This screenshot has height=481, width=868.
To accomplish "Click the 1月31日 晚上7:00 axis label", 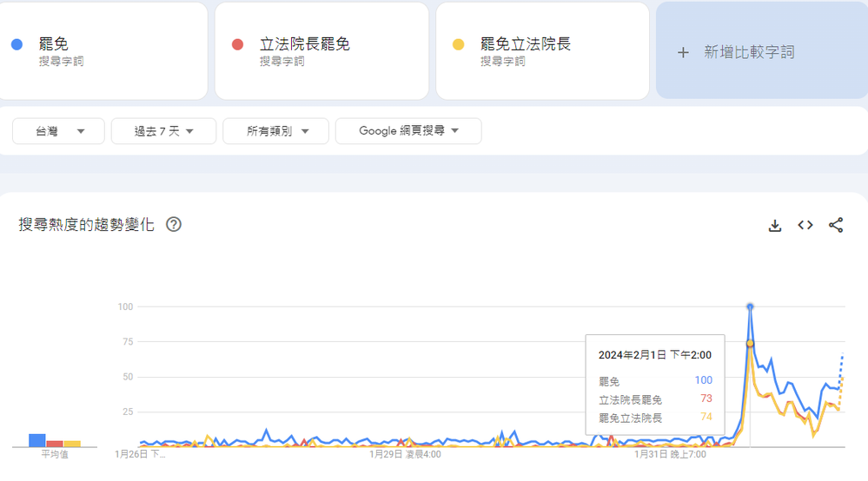I will [670, 454].
